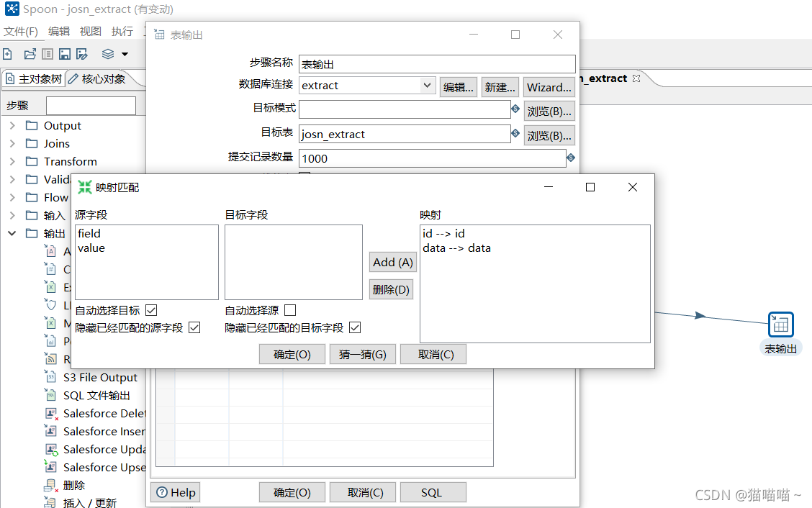Click 删除(D) in mapping dialog
This screenshot has height=508, width=812.
391,289
